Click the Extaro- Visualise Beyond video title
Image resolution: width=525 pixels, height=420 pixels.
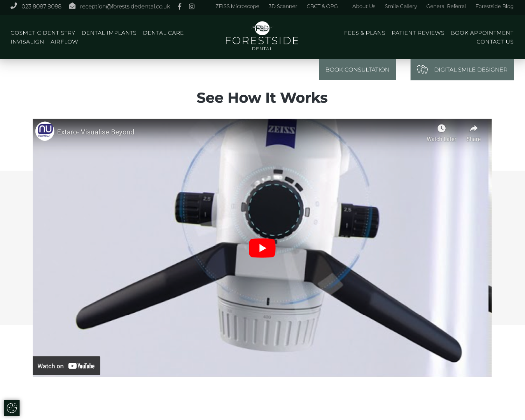(x=96, y=132)
